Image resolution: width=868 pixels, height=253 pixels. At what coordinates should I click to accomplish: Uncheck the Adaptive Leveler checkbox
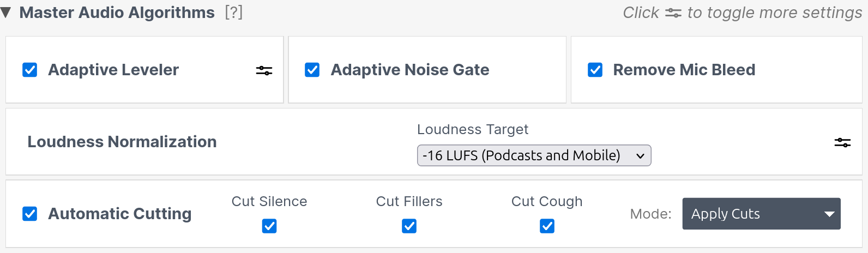point(30,70)
